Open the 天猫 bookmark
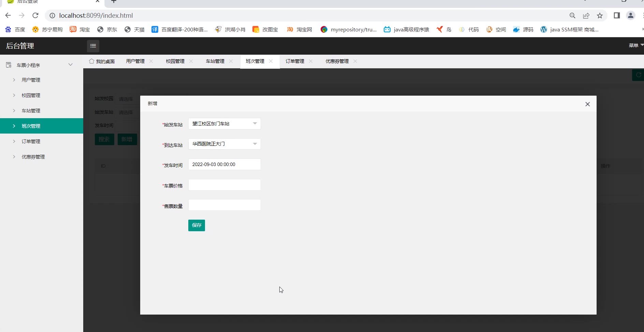644x332 pixels. [x=134, y=29]
